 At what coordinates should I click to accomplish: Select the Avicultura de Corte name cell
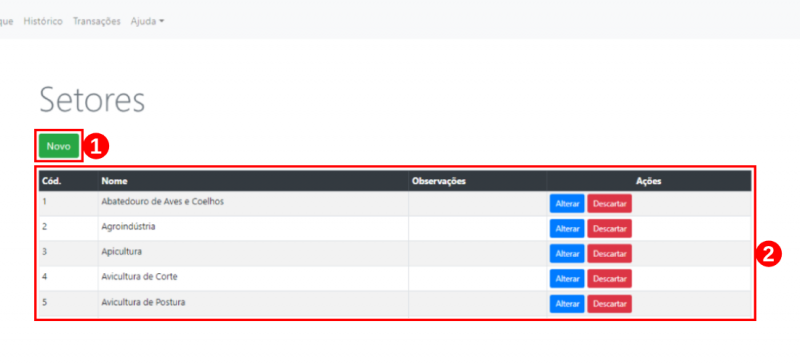[253, 279]
